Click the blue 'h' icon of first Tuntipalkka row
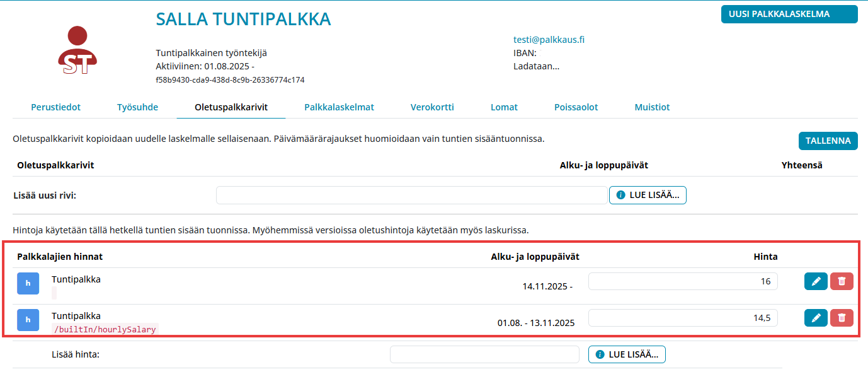This screenshot has height=379, width=868. tap(28, 284)
